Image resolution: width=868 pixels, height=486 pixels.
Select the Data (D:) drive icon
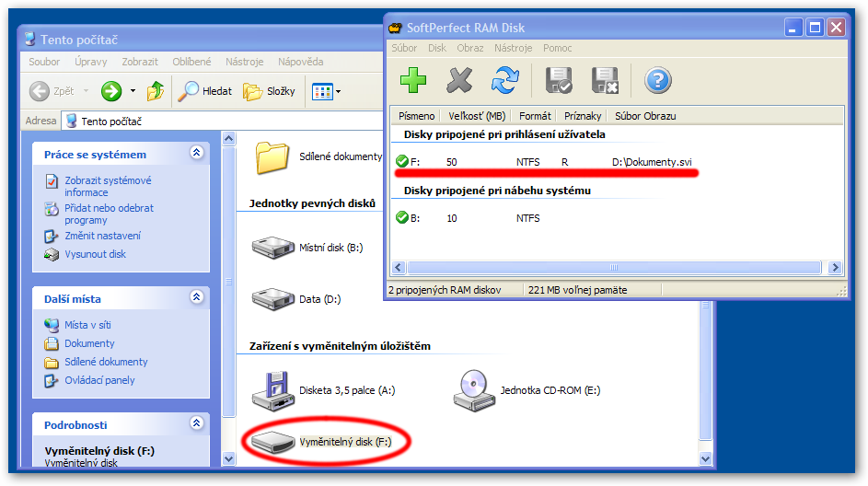272,299
